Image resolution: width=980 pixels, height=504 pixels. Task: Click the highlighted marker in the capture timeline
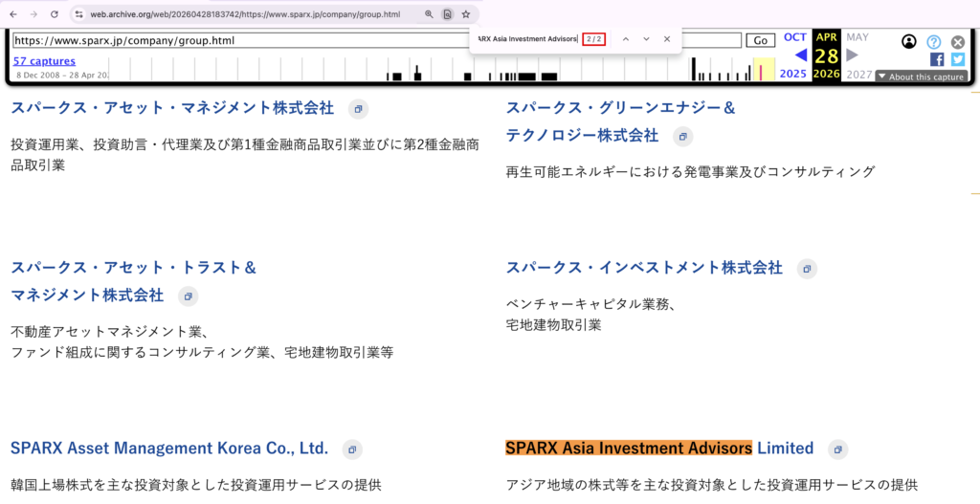point(761,72)
